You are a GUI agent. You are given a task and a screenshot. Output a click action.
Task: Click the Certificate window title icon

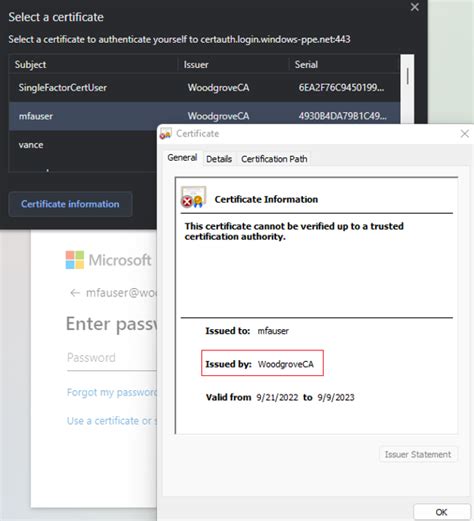click(166, 134)
